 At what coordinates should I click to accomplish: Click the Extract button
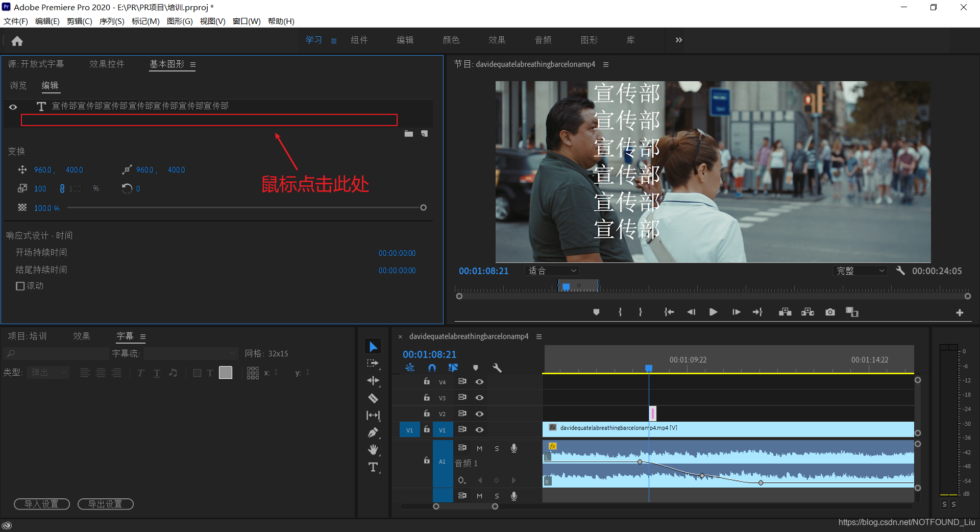point(807,312)
